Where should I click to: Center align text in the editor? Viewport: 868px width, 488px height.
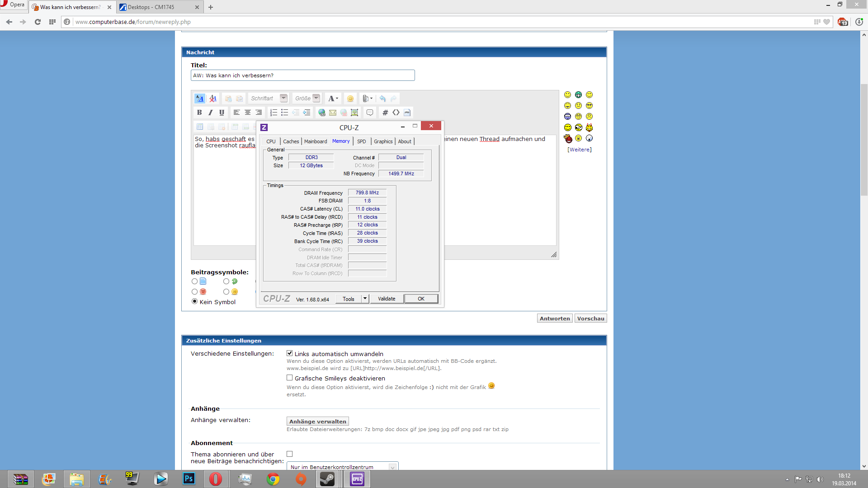click(x=248, y=113)
